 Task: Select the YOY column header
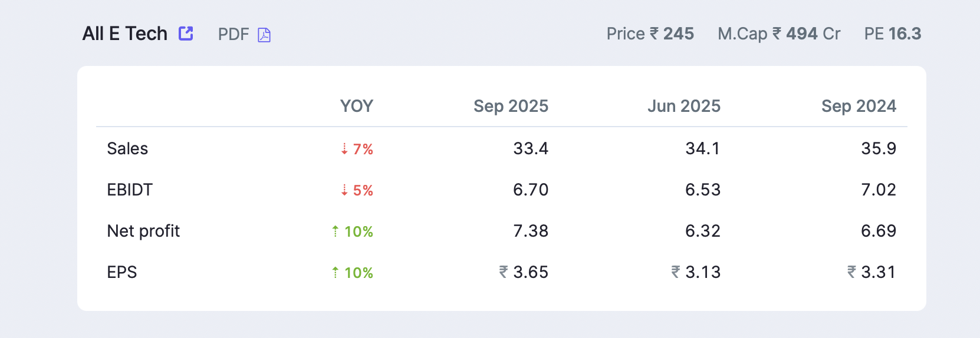(x=356, y=106)
